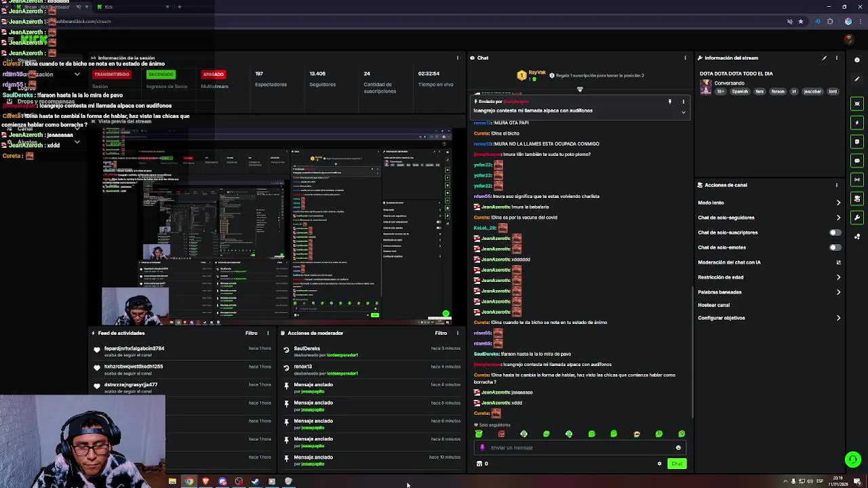Image resolution: width=868 pixels, height=488 pixels.
Task: Open notification center in system tray
Action: (x=858, y=482)
